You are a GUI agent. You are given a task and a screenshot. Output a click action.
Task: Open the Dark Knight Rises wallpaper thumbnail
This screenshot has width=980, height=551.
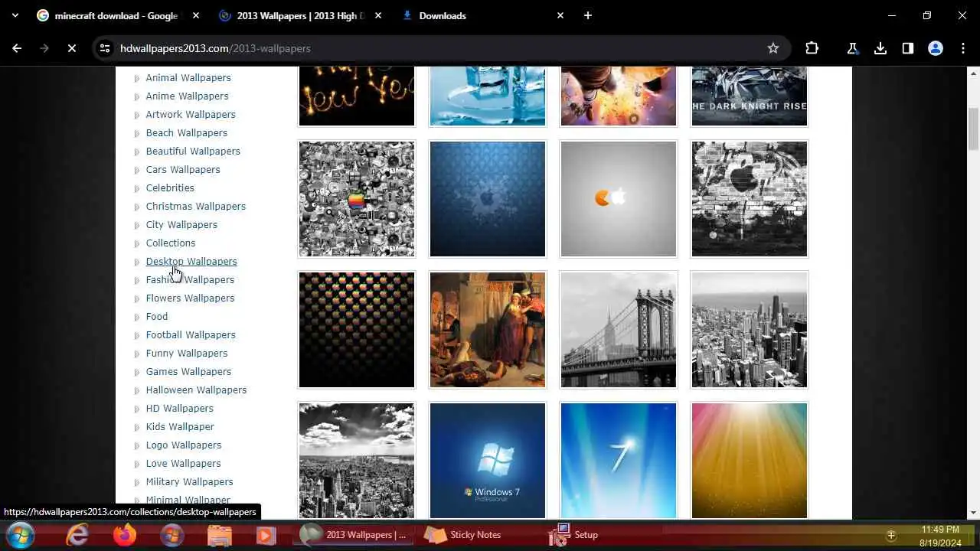(750, 96)
